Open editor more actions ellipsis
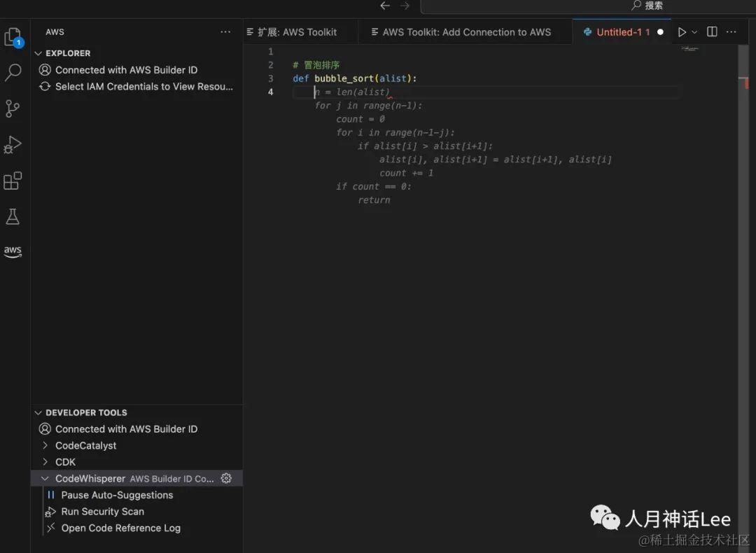Image resolution: width=756 pixels, height=553 pixels. [x=731, y=31]
